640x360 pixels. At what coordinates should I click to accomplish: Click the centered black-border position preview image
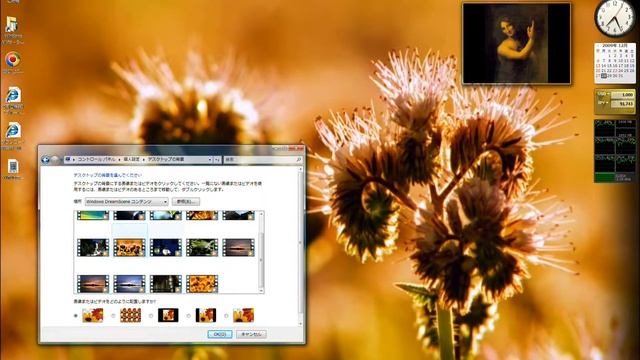168,315
